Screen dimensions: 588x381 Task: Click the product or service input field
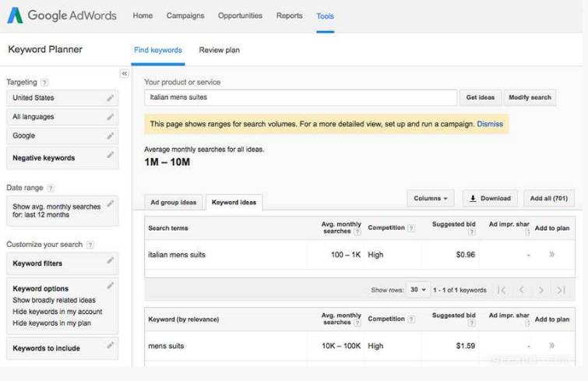(301, 97)
